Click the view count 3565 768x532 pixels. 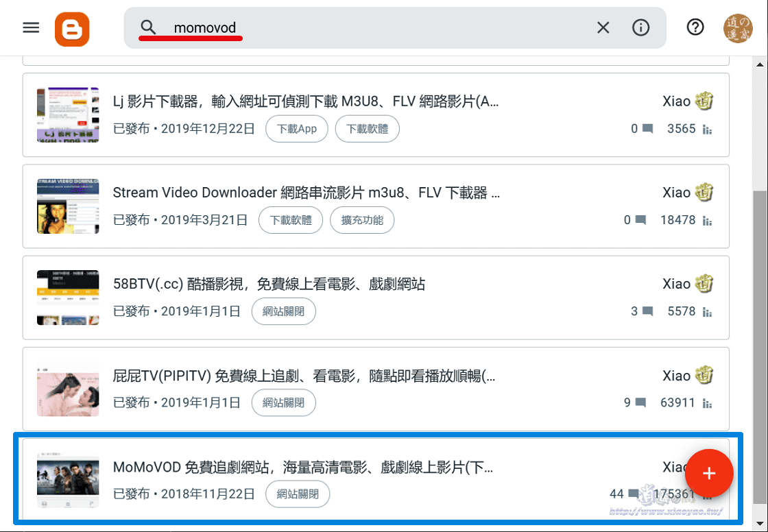click(682, 129)
